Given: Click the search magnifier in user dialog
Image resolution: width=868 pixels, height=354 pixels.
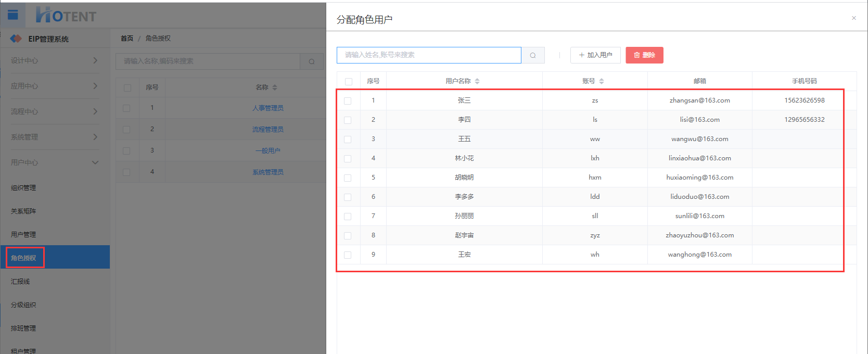Looking at the screenshot, I should (533, 55).
